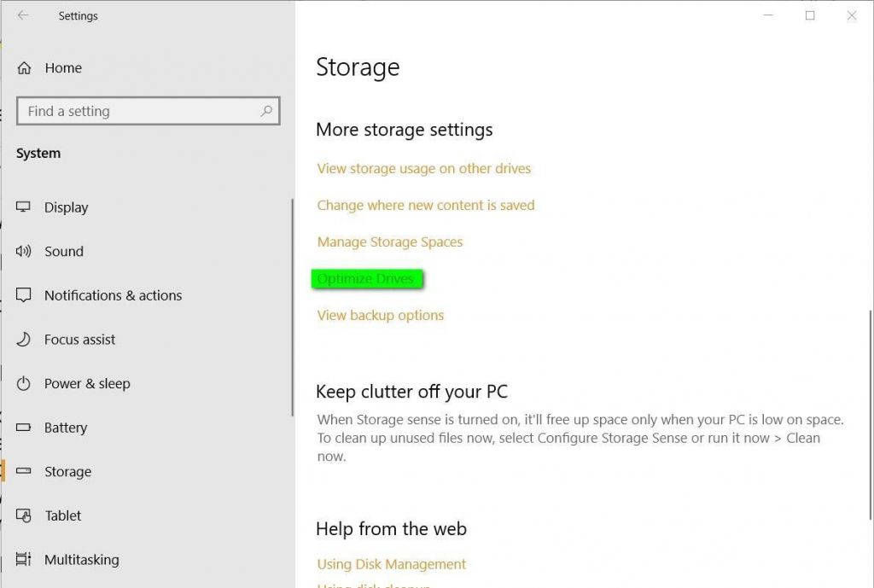Open Manage Storage Spaces
This screenshot has width=874, height=588.
(x=389, y=242)
